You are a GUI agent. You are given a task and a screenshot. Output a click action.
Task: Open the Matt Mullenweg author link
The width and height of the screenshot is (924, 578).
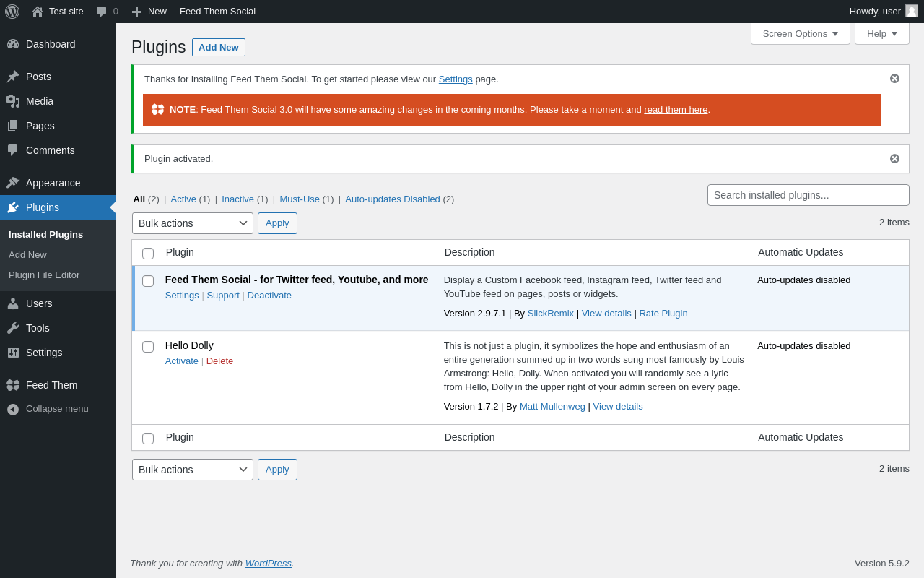click(552, 407)
